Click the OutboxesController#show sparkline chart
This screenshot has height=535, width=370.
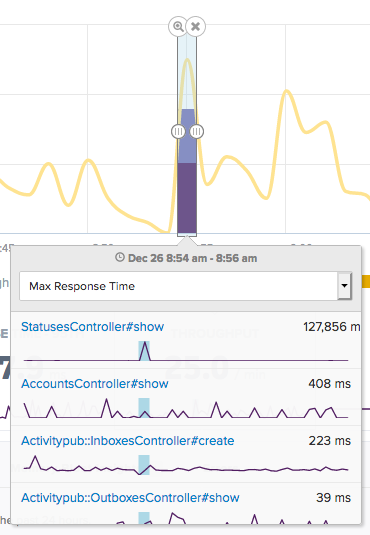(x=186, y=518)
